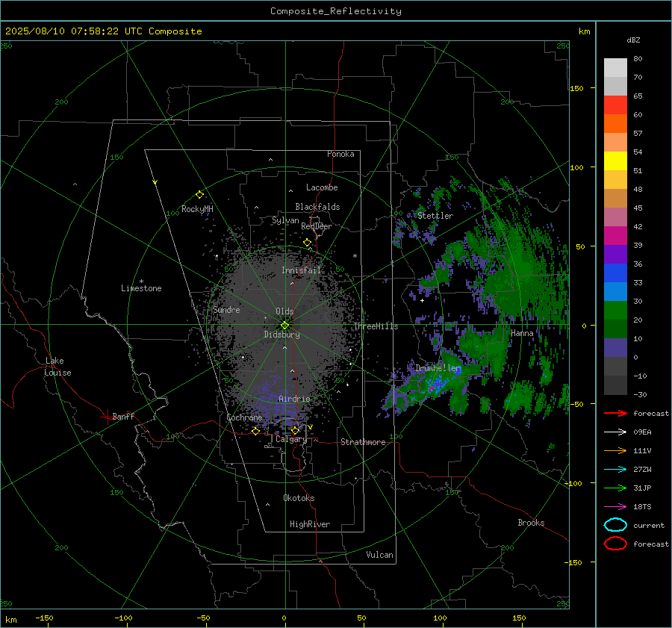Click the red forecast arrow legend icon
This screenshot has height=628, width=672.
pos(615,413)
